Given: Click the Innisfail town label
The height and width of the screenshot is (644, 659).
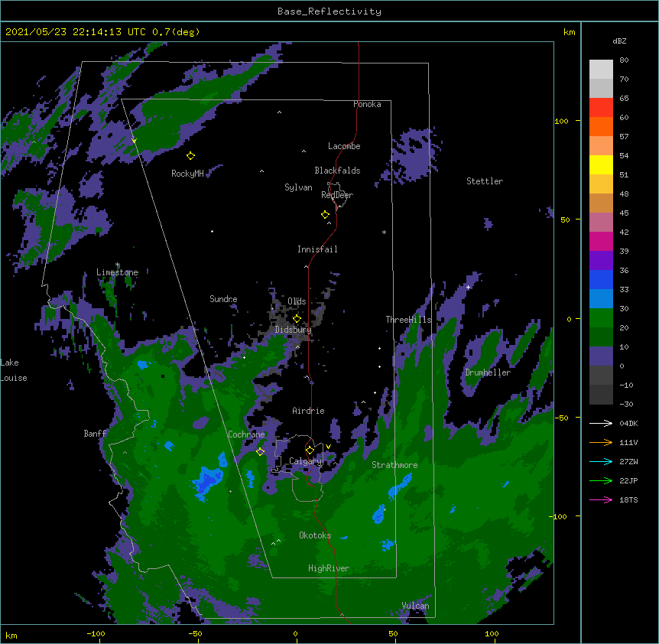Looking at the screenshot, I should click(x=317, y=249).
